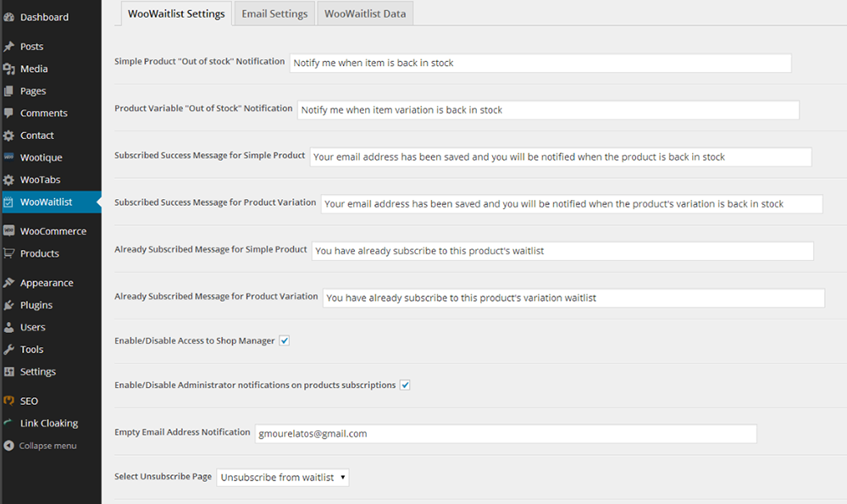Viewport: 847px width, 504px height.
Task: Disable Administrator notifications on products subscriptions checkbox
Action: 405,385
